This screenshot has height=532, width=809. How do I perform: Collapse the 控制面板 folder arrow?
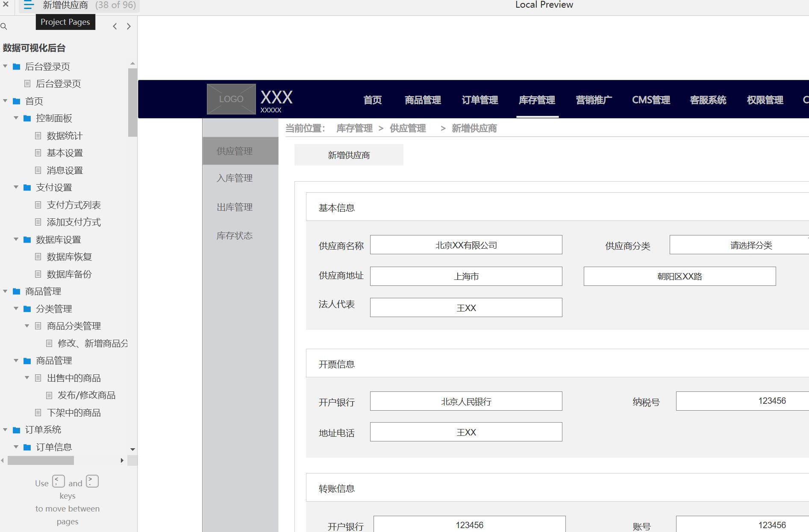pyautogui.click(x=16, y=118)
